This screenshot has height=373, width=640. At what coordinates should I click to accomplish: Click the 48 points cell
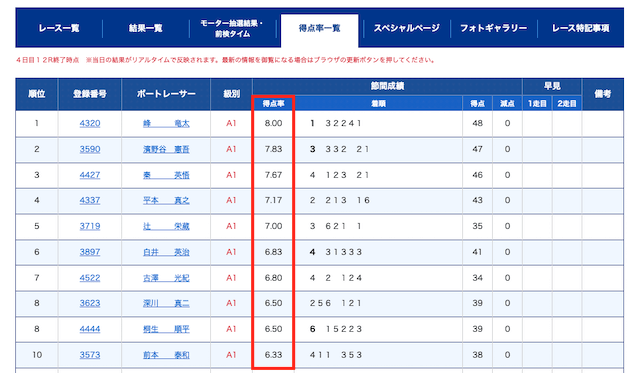(478, 123)
